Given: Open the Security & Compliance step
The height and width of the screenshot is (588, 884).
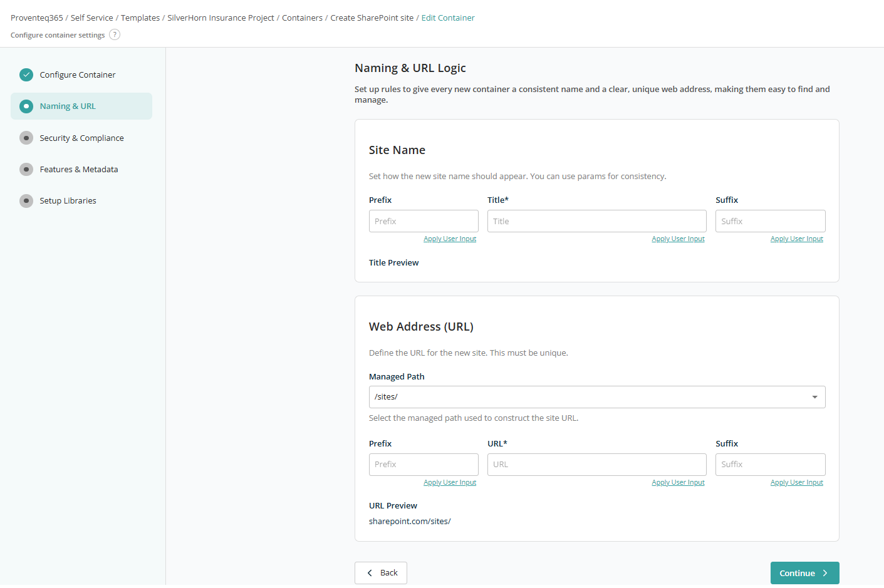Looking at the screenshot, I should pos(81,138).
